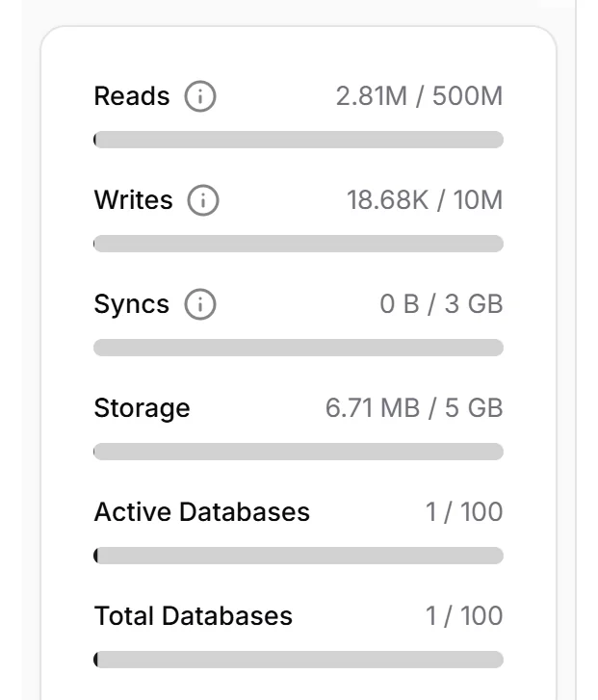Viewport: 598px width, 700px height.
Task: Click the 0 B / 3 GB syncs value
Action: [x=441, y=305]
